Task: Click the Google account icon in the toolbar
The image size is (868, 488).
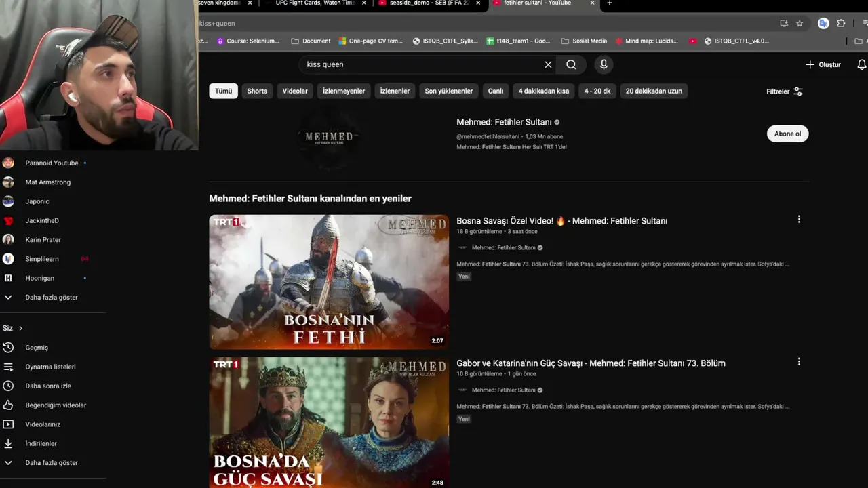Action: coord(823,23)
